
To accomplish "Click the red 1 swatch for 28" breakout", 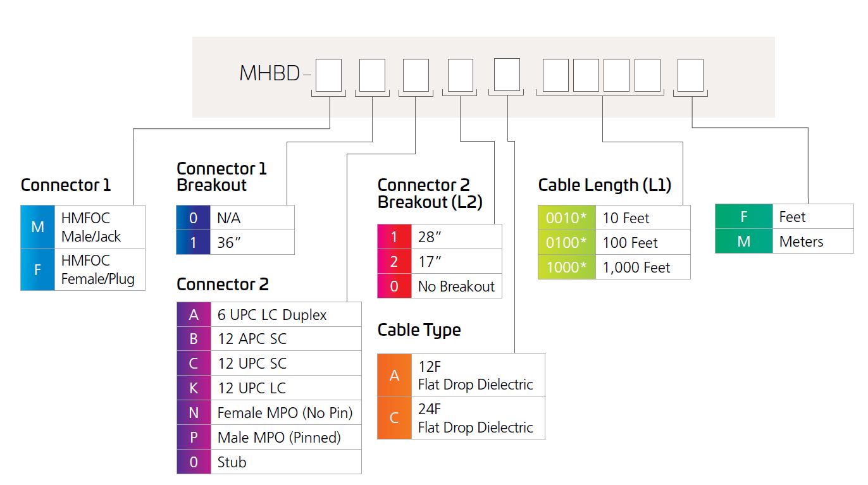I will coord(394,236).
